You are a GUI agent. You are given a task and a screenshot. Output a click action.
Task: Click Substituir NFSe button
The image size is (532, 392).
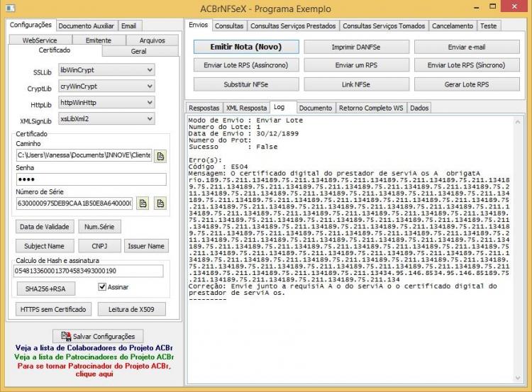click(x=246, y=84)
